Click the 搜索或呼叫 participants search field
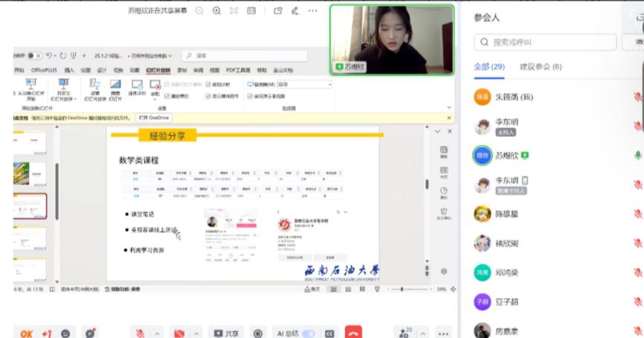 [x=545, y=42]
